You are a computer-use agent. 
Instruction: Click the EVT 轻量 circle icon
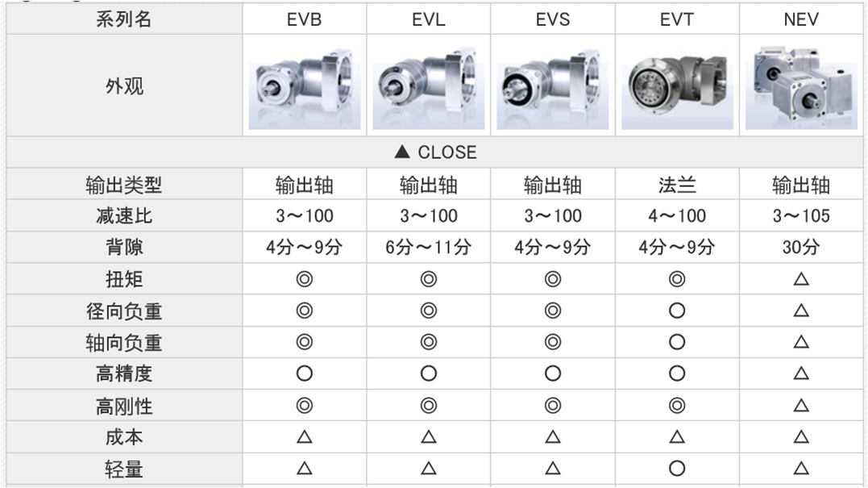click(677, 469)
